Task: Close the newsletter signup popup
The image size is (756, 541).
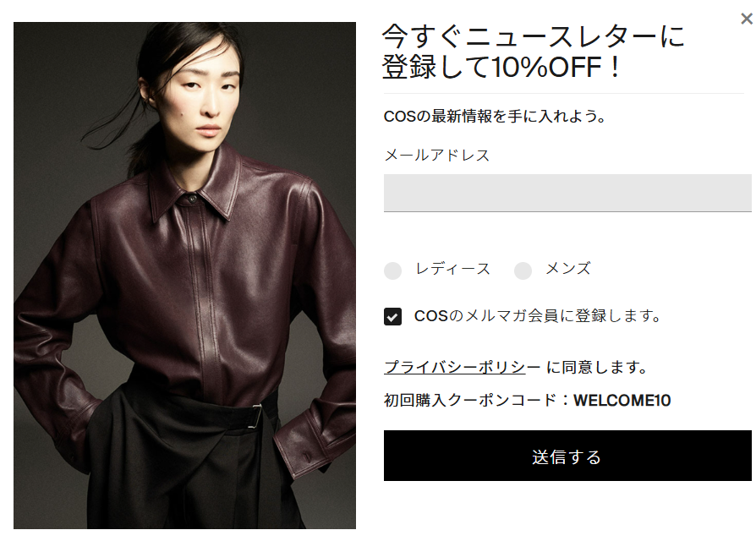Action: pos(747,19)
